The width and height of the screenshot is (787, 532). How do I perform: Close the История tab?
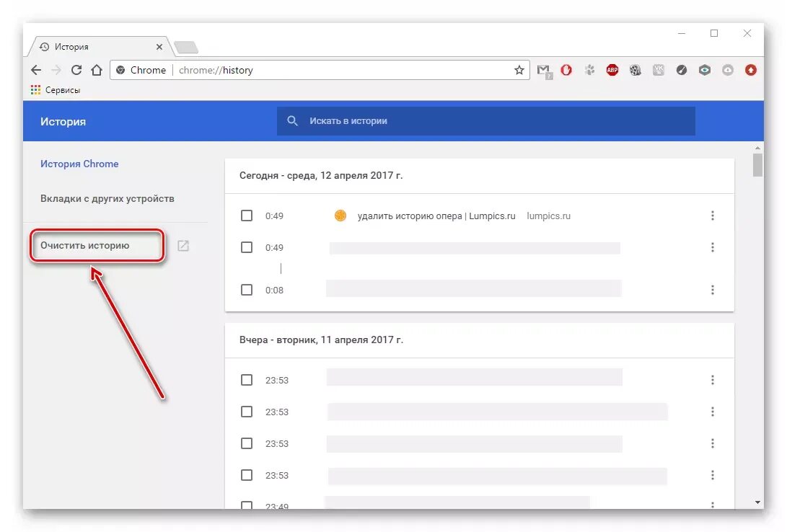159,47
